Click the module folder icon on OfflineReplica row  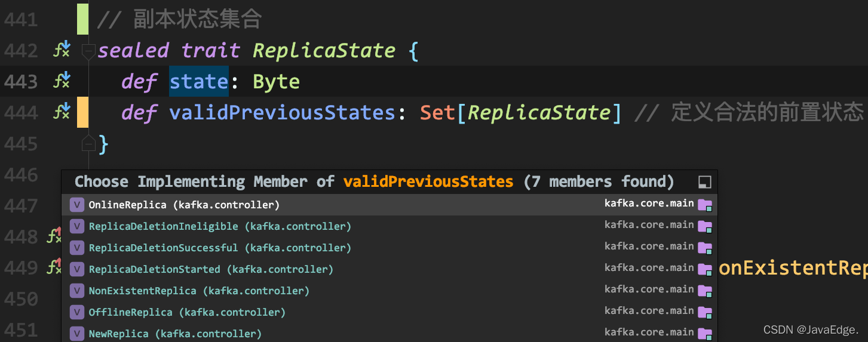(705, 313)
